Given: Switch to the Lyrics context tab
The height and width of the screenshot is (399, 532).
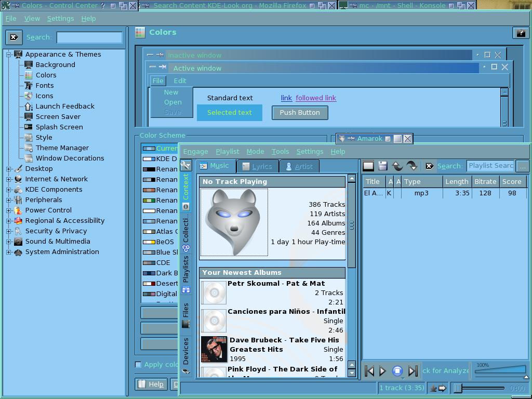Looking at the screenshot, I should coord(258,166).
